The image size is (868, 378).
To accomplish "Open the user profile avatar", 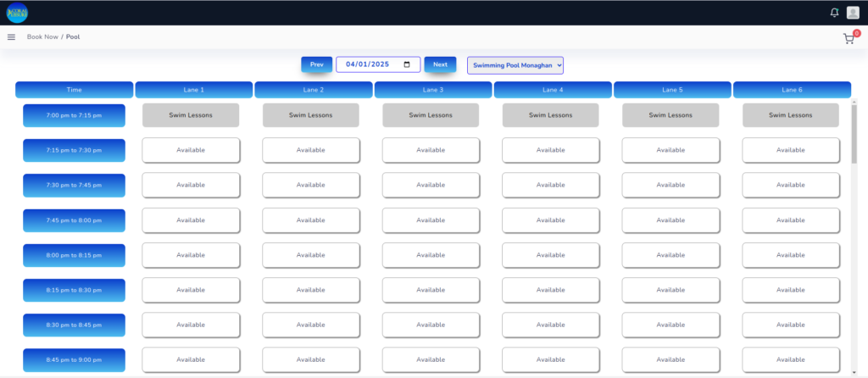I will [x=853, y=12].
